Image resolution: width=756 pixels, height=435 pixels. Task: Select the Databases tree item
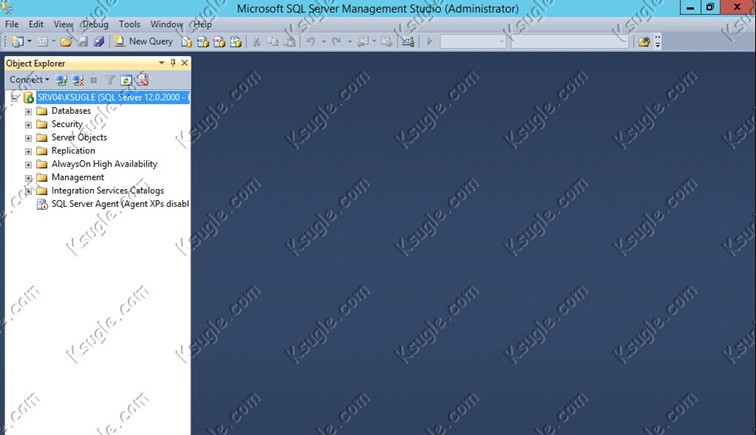pos(71,111)
